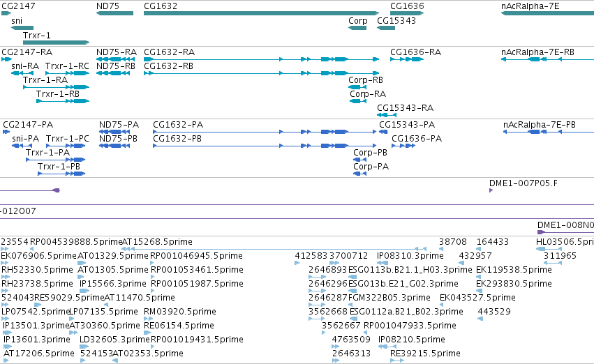Click the nAcRalpha-7E-PB protein label
This screenshot has height=364, width=594.
[x=540, y=125]
